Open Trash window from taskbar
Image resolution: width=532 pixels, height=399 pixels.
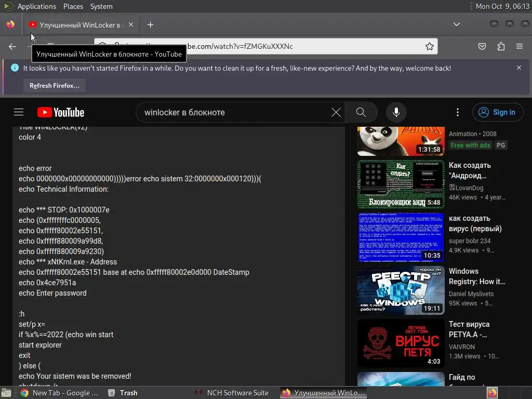point(123,393)
